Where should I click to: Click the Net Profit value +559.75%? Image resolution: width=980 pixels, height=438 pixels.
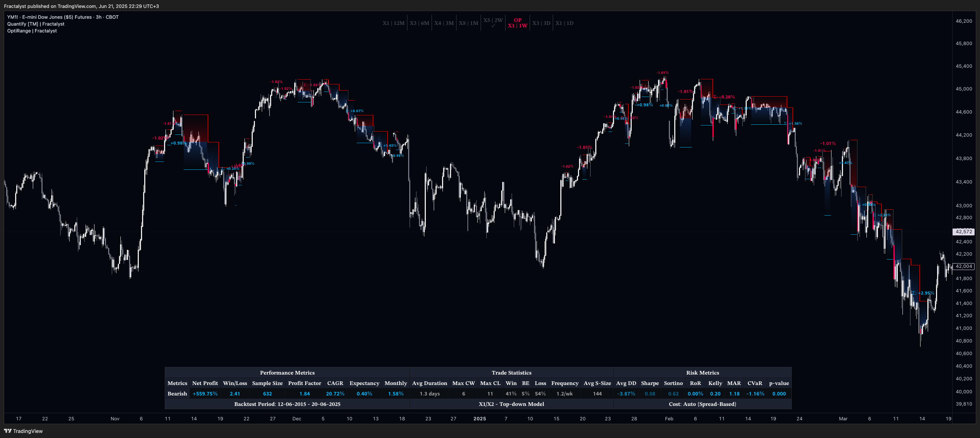coord(205,394)
